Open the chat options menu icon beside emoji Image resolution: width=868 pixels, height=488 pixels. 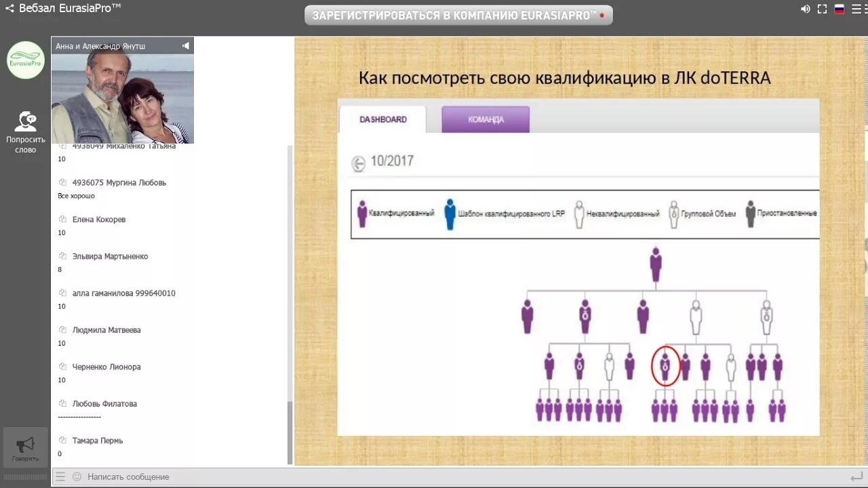point(60,476)
